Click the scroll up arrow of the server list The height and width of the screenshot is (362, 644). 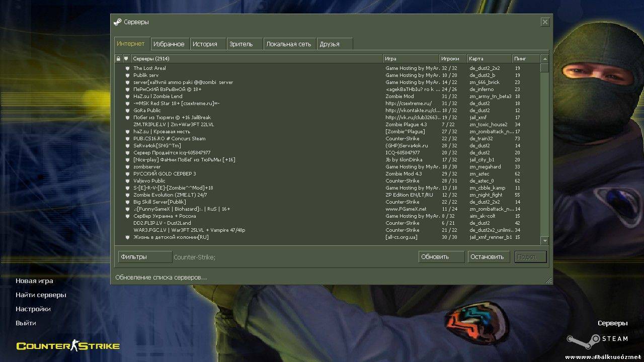(x=544, y=59)
